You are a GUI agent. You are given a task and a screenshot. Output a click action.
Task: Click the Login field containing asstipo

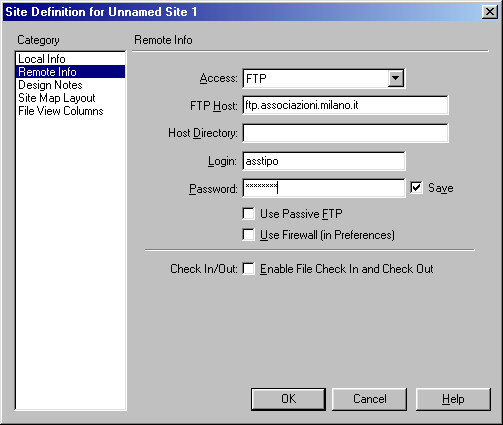pyautogui.click(x=324, y=161)
